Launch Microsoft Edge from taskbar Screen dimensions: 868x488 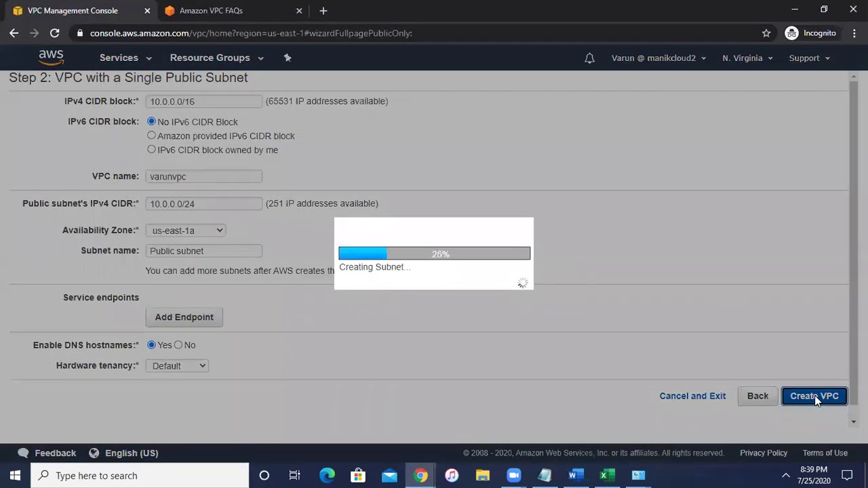click(x=327, y=476)
